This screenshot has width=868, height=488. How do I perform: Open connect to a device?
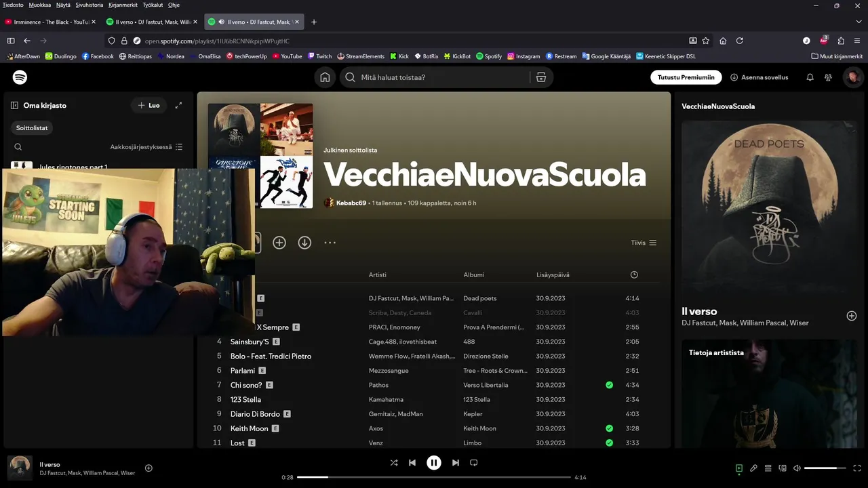tap(783, 468)
